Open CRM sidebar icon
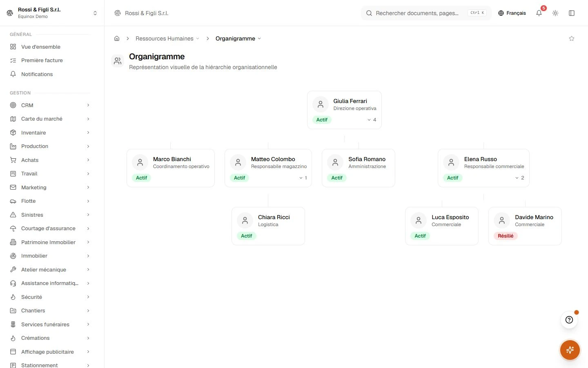Viewport: 588px width, 368px height. coord(13,105)
